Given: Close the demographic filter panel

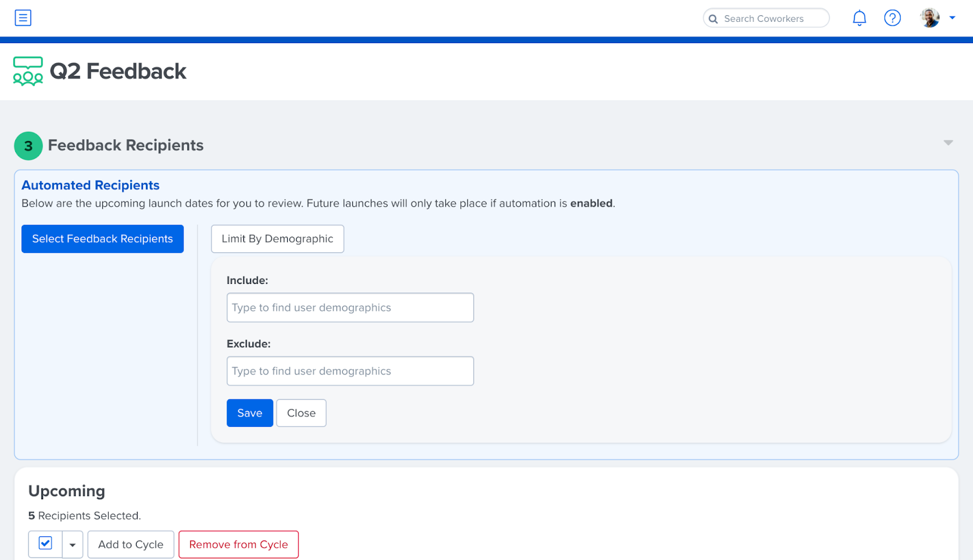Looking at the screenshot, I should [x=301, y=413].
